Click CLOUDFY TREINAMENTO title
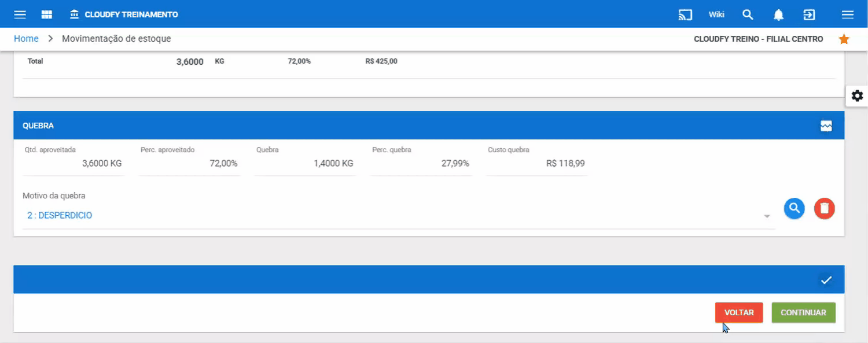Image resolution: width=868 pixels, height=343 pixels. click(131, 14)
